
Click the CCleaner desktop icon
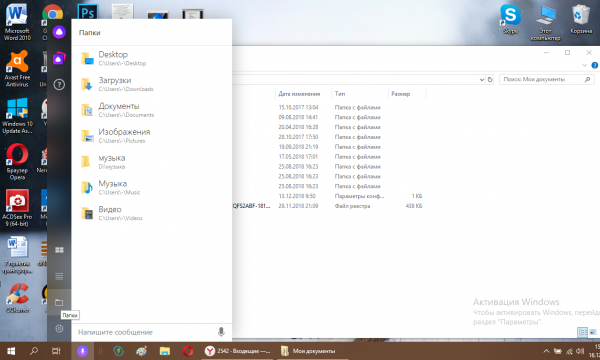coord(17,298)
